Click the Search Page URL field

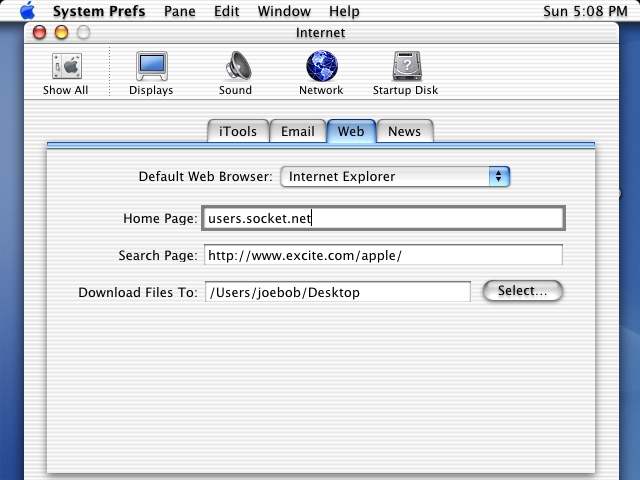pyautogui.click(x=383, y=255)
